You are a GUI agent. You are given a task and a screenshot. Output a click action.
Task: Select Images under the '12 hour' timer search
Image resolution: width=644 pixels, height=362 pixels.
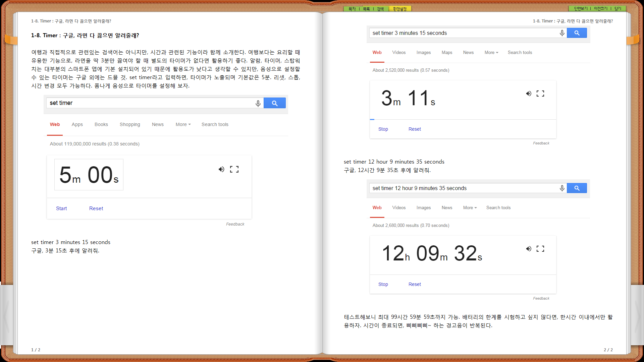coord(424,208)
